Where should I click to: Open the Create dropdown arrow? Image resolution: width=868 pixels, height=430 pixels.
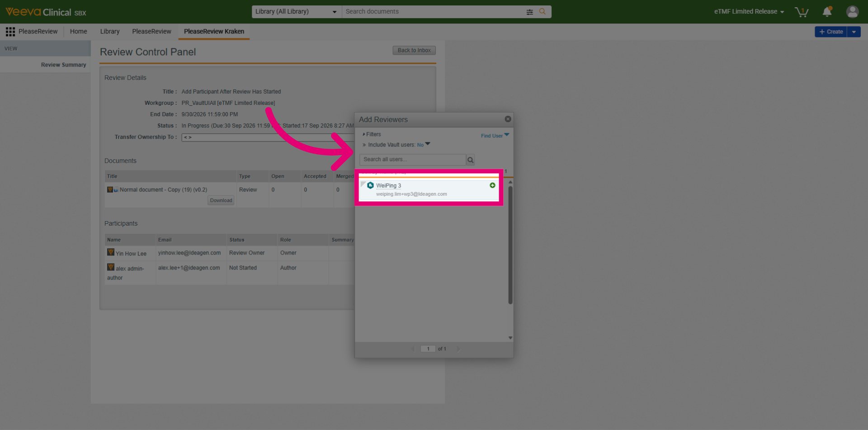(x=854, y=32)
